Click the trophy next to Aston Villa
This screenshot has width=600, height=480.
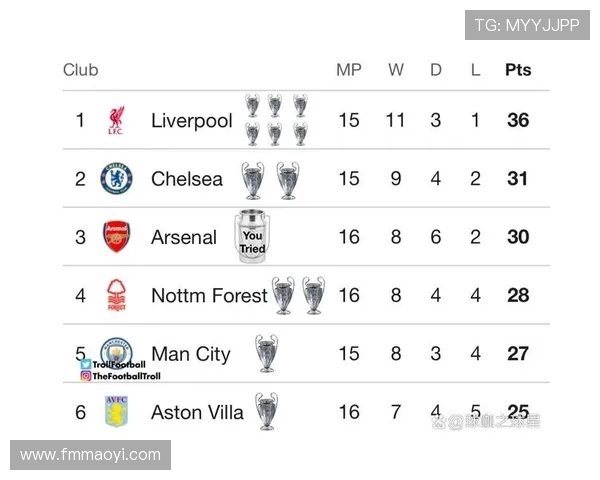pos(266,411)
